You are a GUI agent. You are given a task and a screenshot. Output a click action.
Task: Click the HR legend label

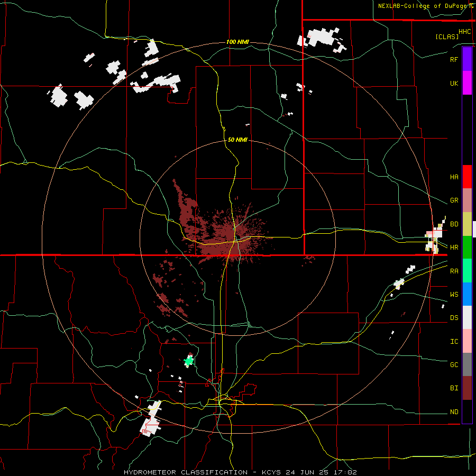coord(454,248)
